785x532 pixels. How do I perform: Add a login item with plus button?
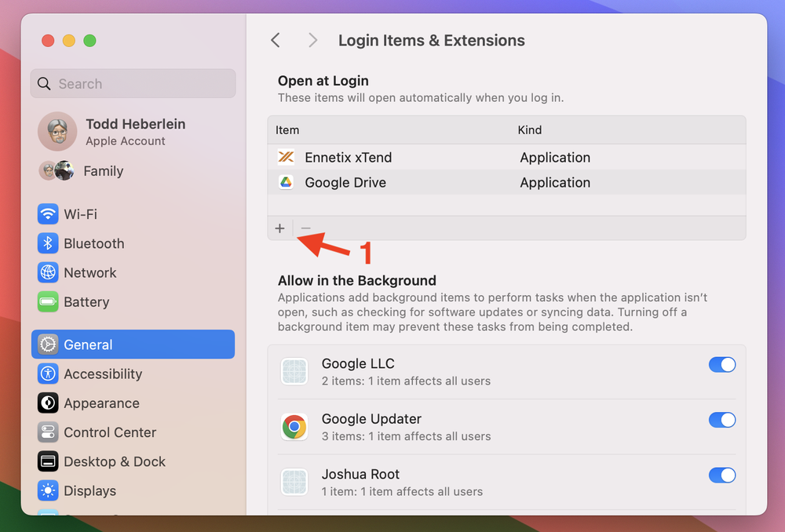pyautogui.click(x=280, y=228)
